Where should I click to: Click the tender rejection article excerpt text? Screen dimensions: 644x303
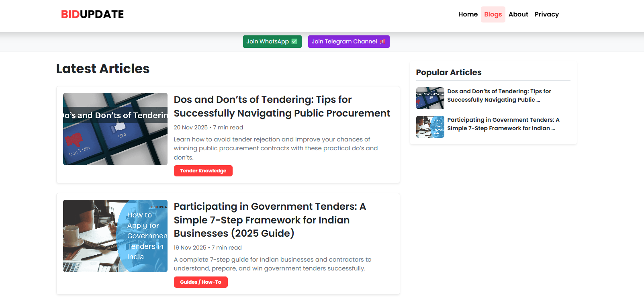click(x=276, y=148)
